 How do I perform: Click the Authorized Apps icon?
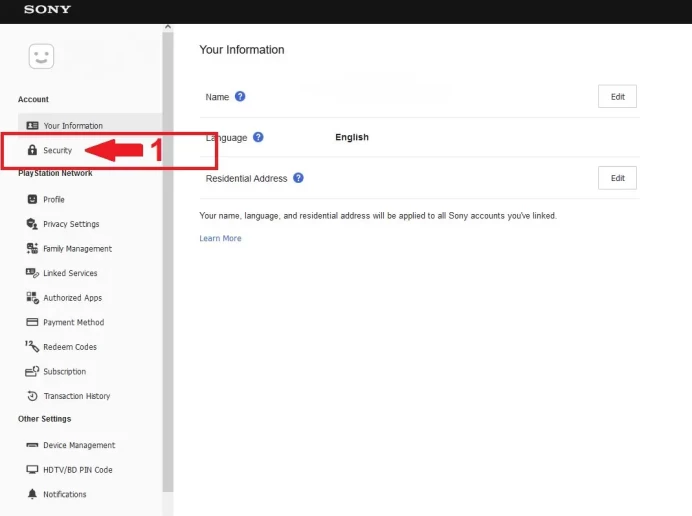tap(32, 298)
